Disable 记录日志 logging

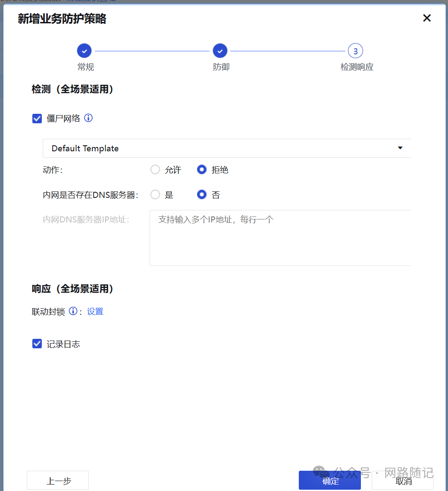(37, 344)
